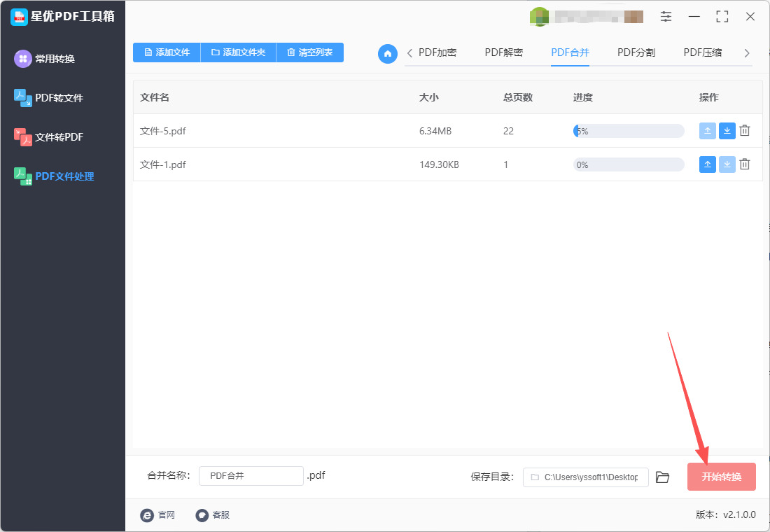Switch to PDF合并 tab

tap(570, 52)
